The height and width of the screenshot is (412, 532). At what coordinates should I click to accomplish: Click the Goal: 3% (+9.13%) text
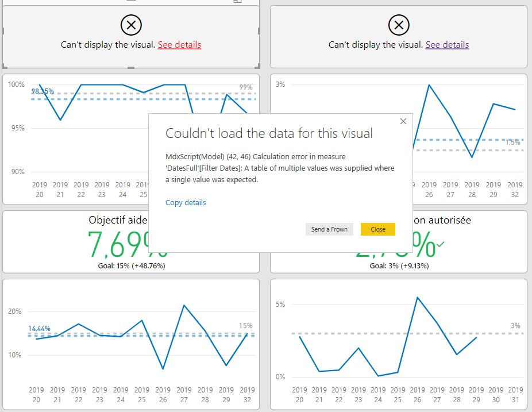tap(399, 265)
